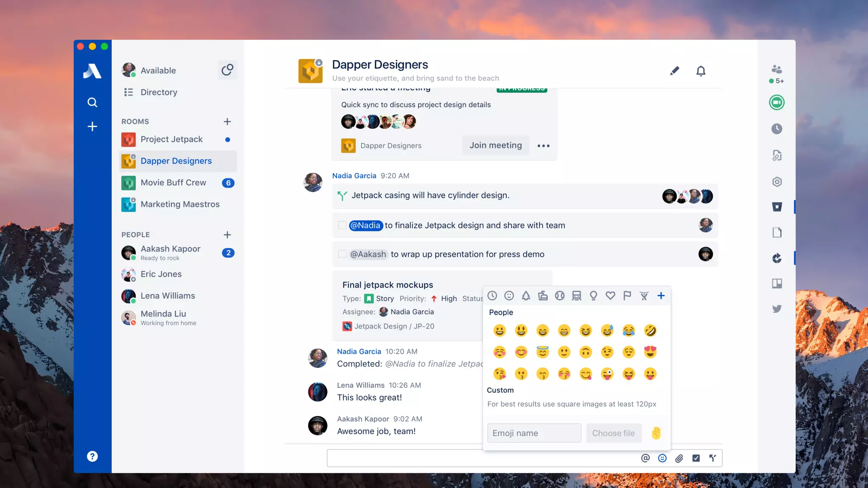Screen dimensions: 868x488
Task: Click the Emoji name input field
Action: click(x=534, y=433)
